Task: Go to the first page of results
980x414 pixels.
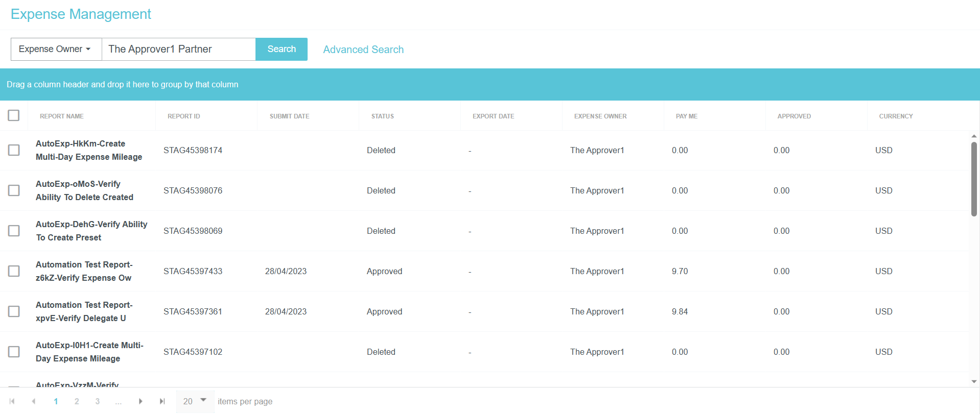Action: [x=12, y=401]
